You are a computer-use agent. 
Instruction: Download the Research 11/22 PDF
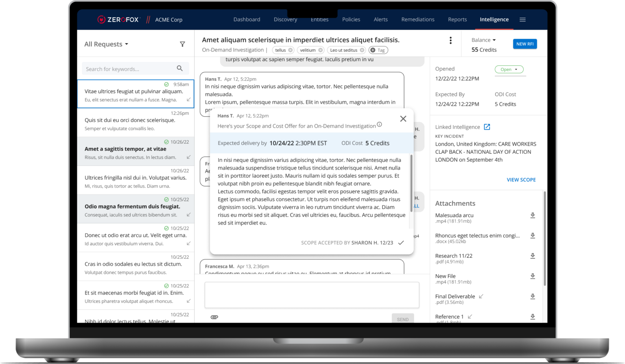coord(532,256)
